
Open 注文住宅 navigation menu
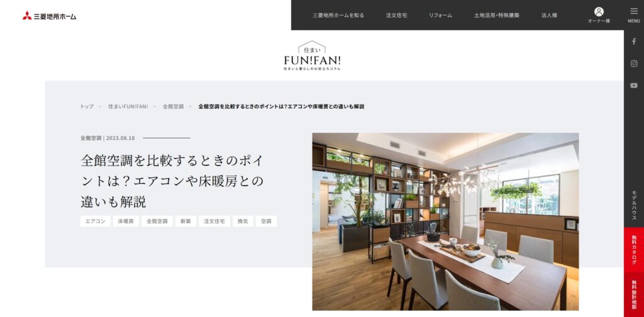pos(396,15)
